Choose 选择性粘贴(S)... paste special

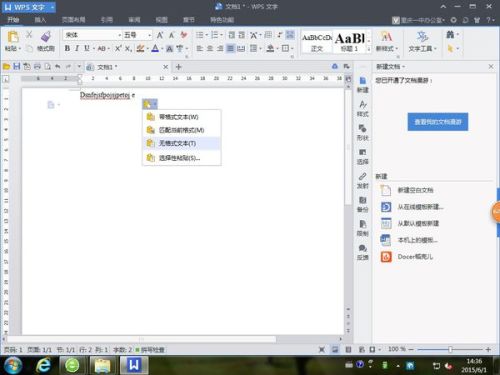click(x=182, y=158)
